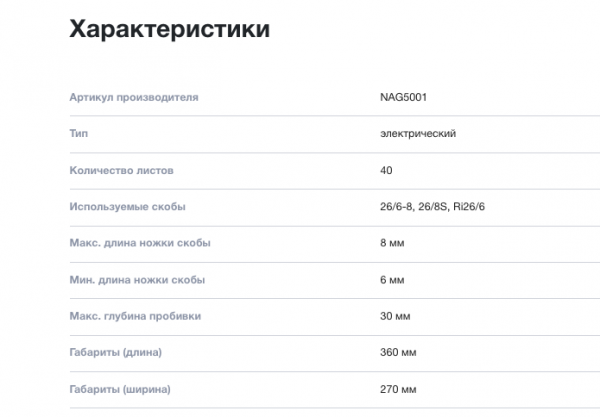The width and height of the screenshot is (600, 417).
Task: Click the 270 мм width value
Action: coord(398,389)
